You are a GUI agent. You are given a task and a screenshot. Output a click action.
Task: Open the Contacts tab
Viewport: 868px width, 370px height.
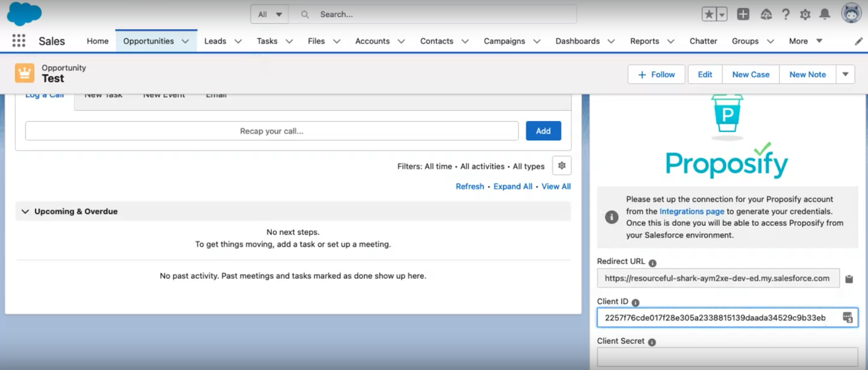[436, 41]
